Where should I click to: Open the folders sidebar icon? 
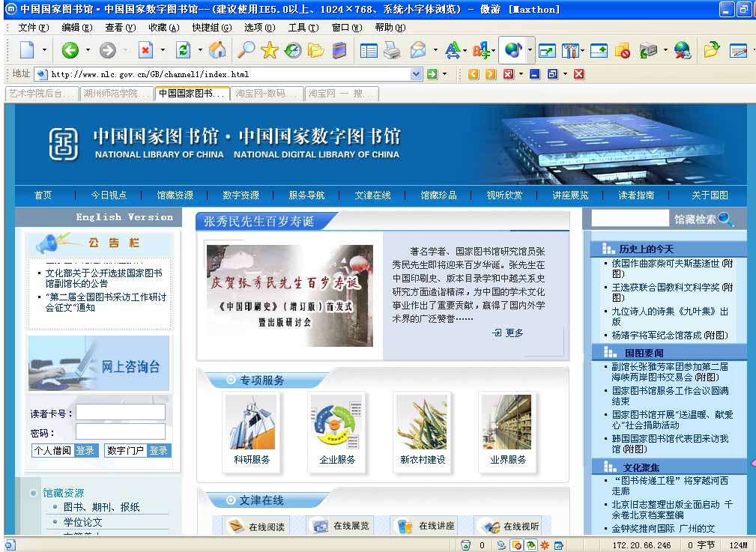tap(315, 50)
